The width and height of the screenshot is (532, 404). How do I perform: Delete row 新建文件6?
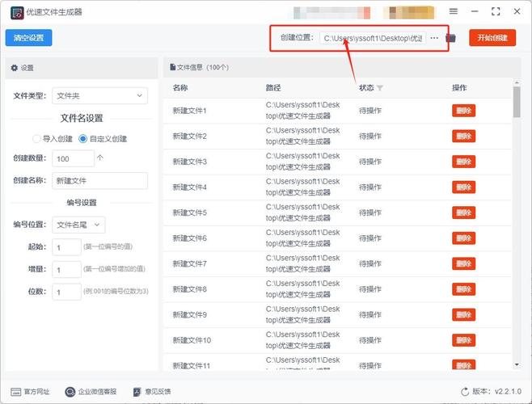tap(463, 238)
